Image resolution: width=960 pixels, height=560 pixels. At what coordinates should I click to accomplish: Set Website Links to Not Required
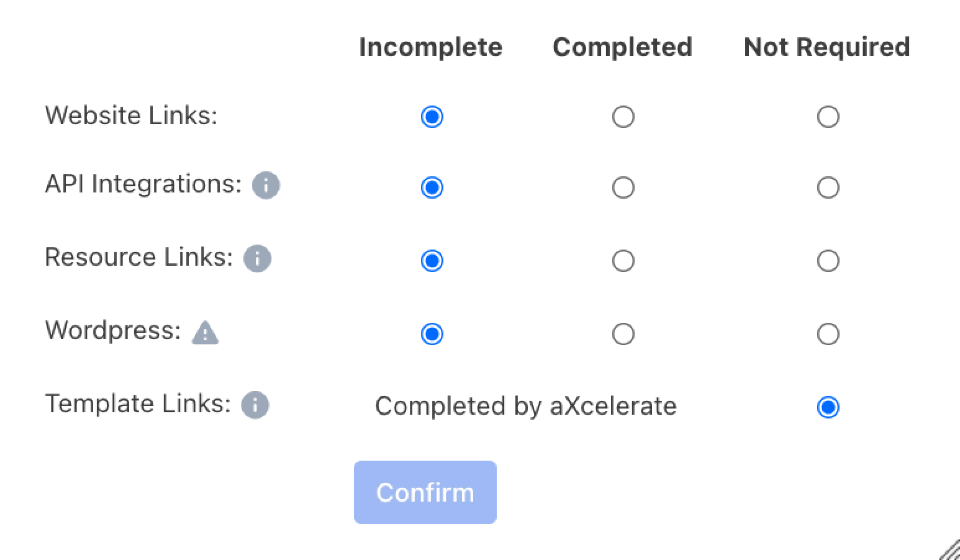(828, 117)
